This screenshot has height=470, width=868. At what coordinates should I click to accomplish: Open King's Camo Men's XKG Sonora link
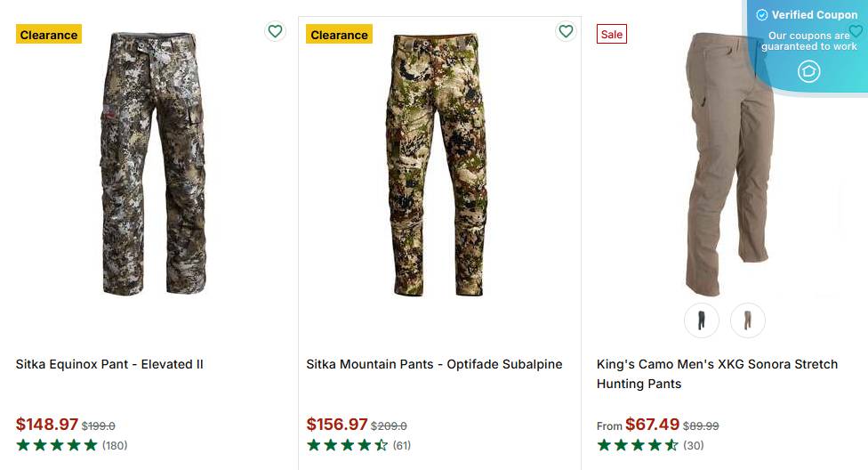point(717,374)
